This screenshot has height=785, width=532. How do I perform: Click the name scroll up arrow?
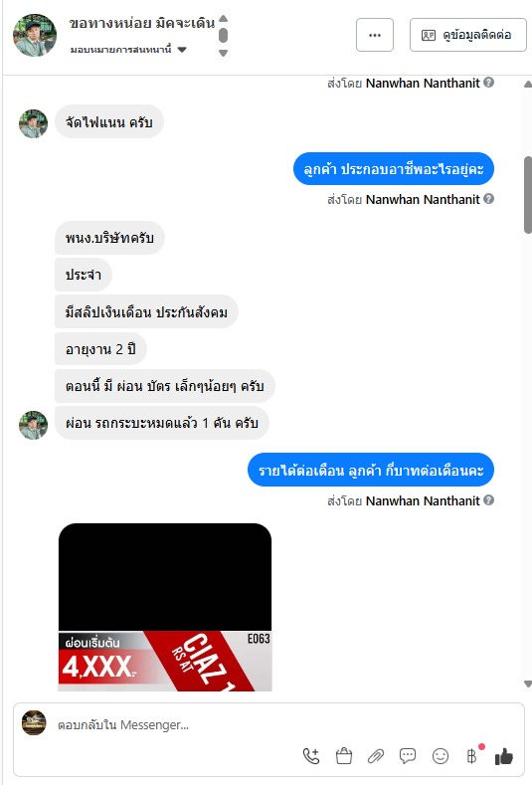click(224, 19)
